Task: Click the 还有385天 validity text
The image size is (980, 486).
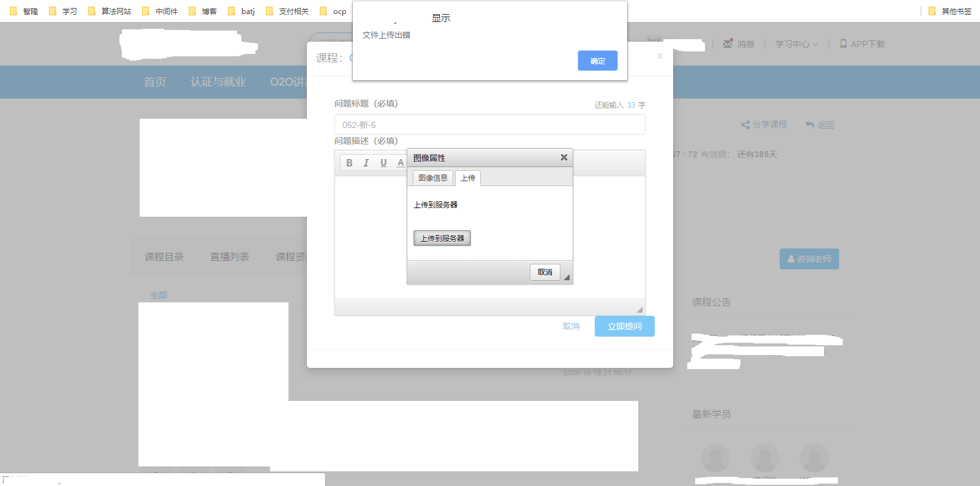Action: pos(757,154)
